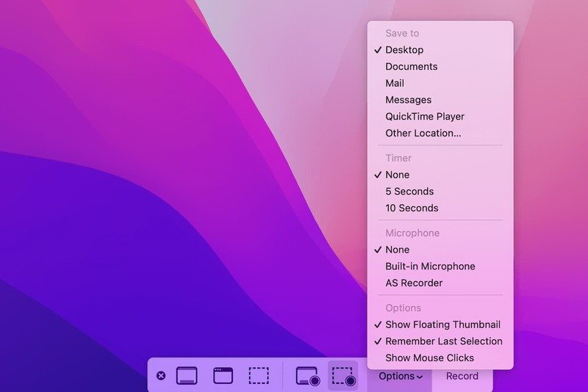588x392 pixels.
Task: Toggle Show Floating Thumbnail option
Action: click(442, 324)
